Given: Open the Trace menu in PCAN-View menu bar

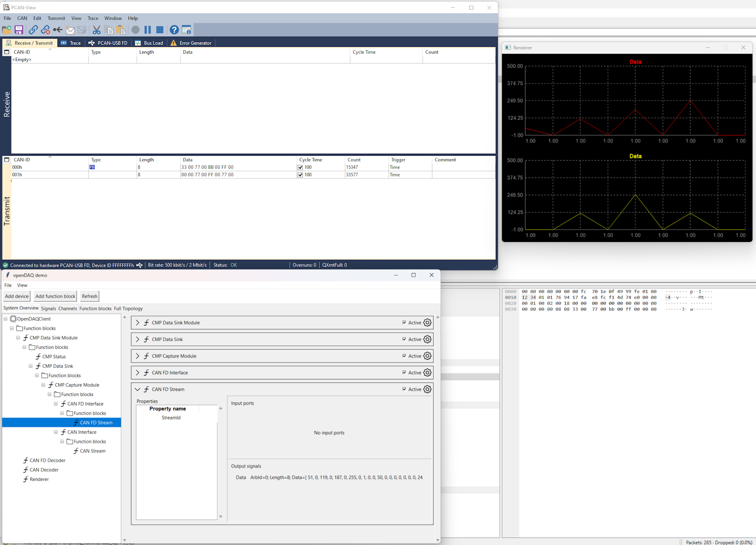Looking at the screenshot, I should pyautogui.click(x=93, y=18).
